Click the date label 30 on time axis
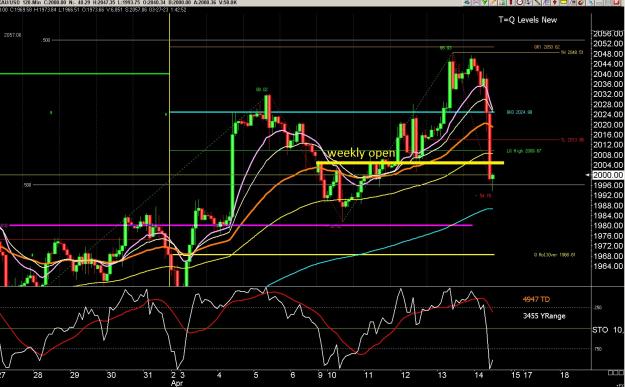The image size is (625, 387). pyautogui.click(x=111, y=375)
